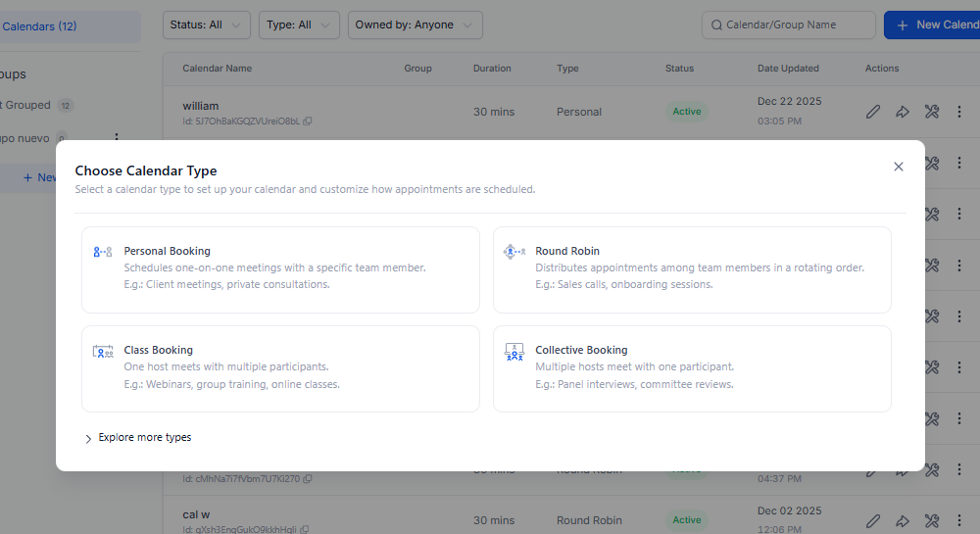Screen dimensions: 980x534
Task: Copy the william calendar ID
Action: coord(308,121)
